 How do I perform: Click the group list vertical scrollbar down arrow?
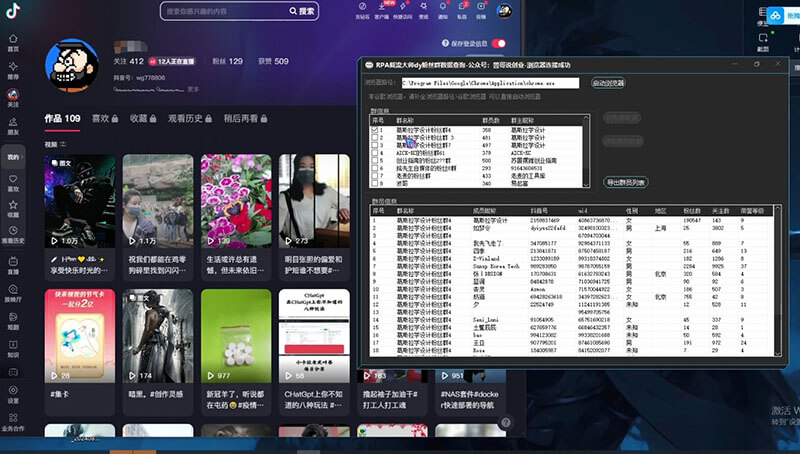click(586, 184)
